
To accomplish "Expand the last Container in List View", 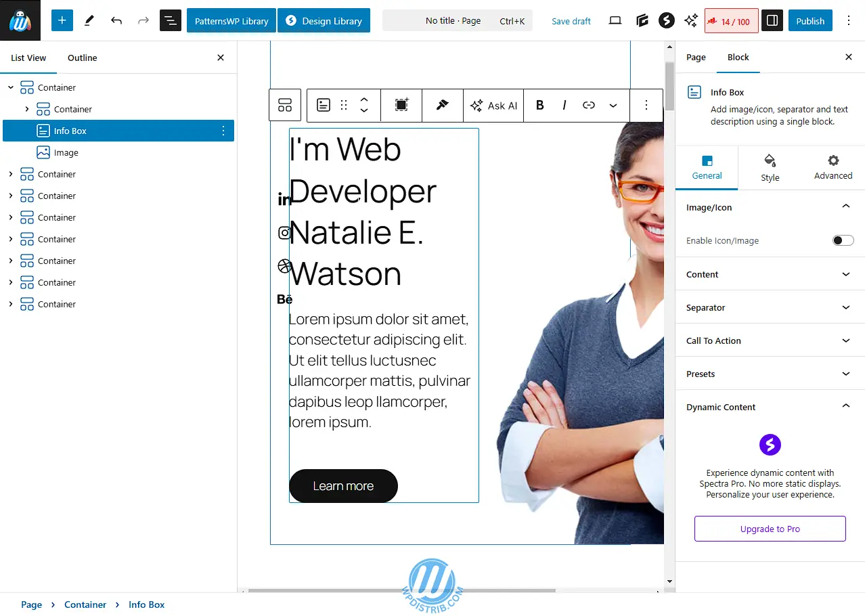I will pos(11,304).
